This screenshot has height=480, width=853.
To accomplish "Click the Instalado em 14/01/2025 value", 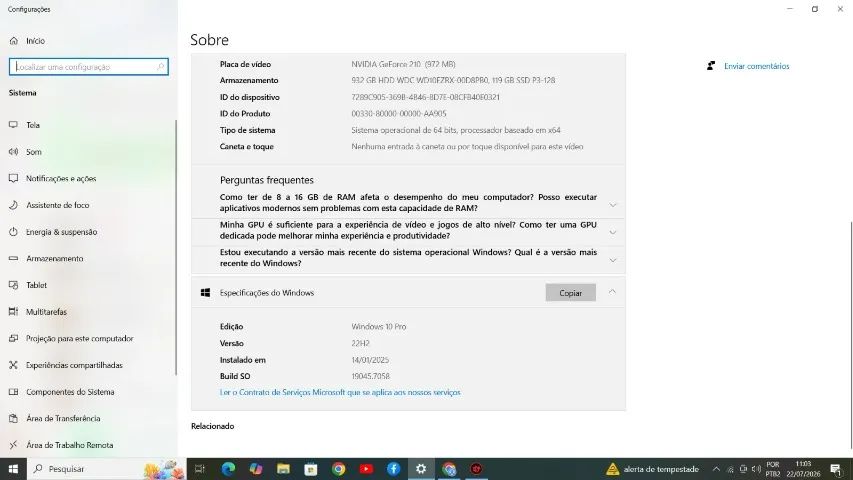I will coord(370,360).
